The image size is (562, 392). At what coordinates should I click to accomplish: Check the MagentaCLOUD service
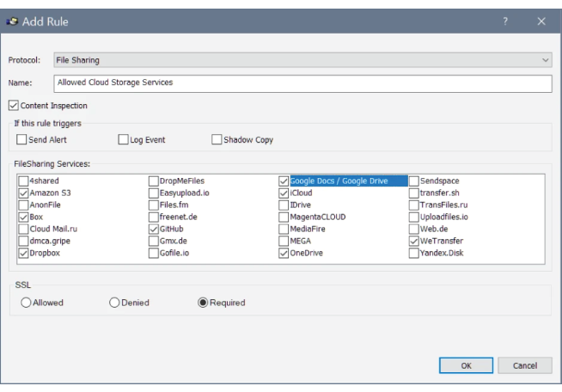[284, 217]
